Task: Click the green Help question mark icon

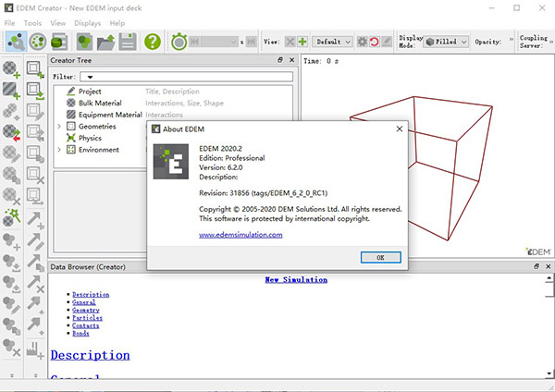Action: 153,42
